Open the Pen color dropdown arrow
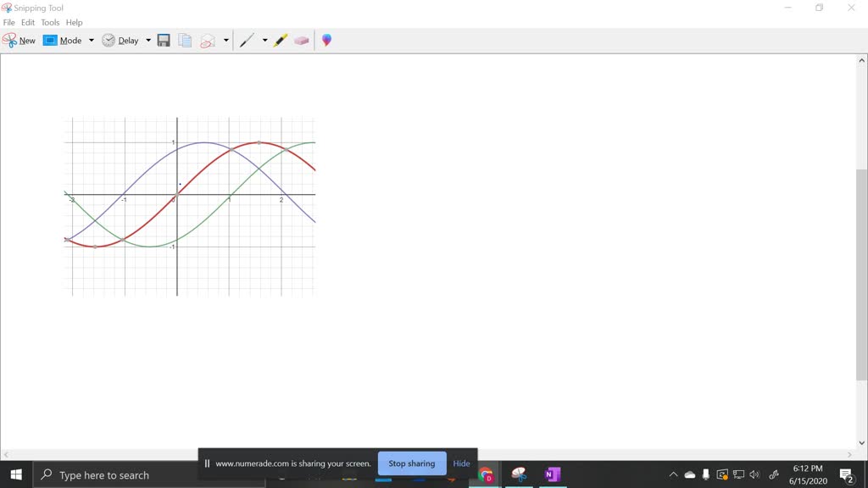 pyautogui.click(x=264, y=40)
